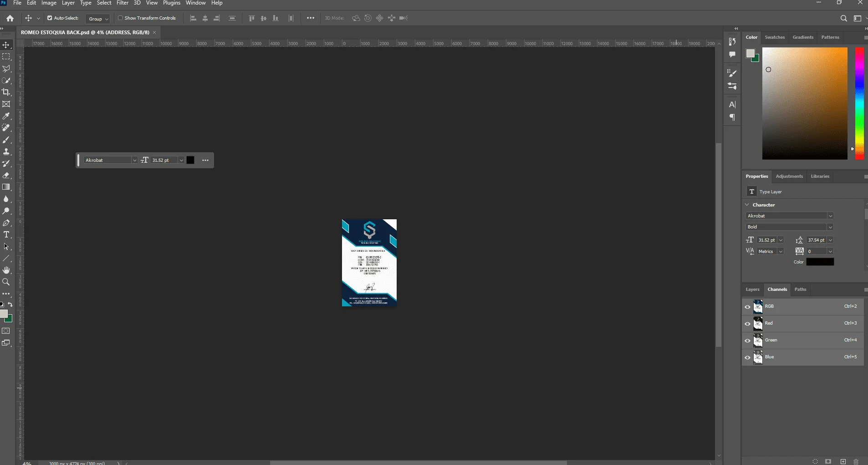Open the Paragraph panel icon

point(732,118)
